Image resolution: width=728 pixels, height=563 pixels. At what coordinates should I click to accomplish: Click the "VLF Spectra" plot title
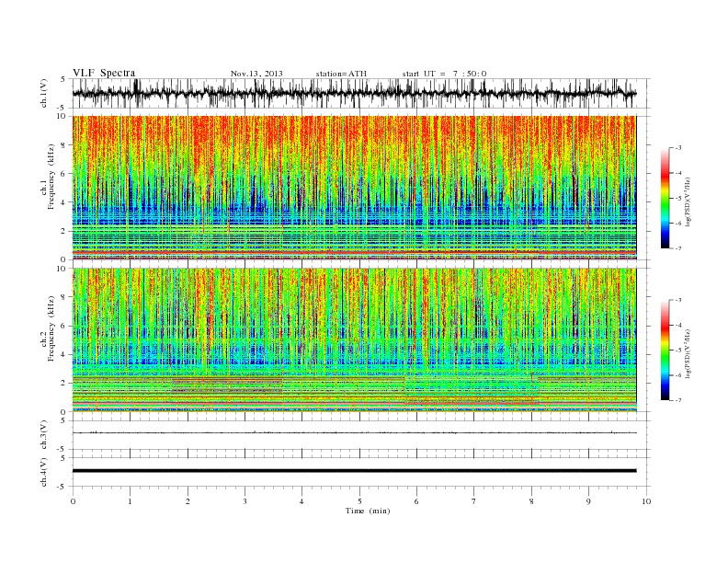point(104,73)
